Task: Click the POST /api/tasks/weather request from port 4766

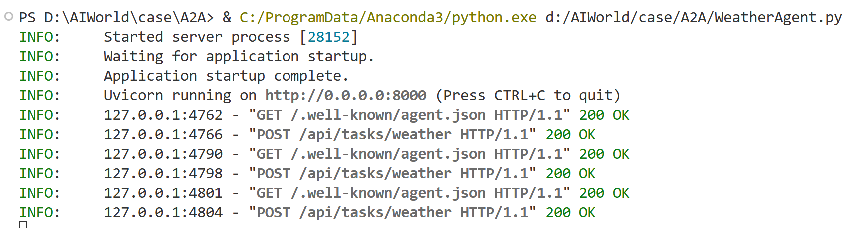Action: pos(392,134)
